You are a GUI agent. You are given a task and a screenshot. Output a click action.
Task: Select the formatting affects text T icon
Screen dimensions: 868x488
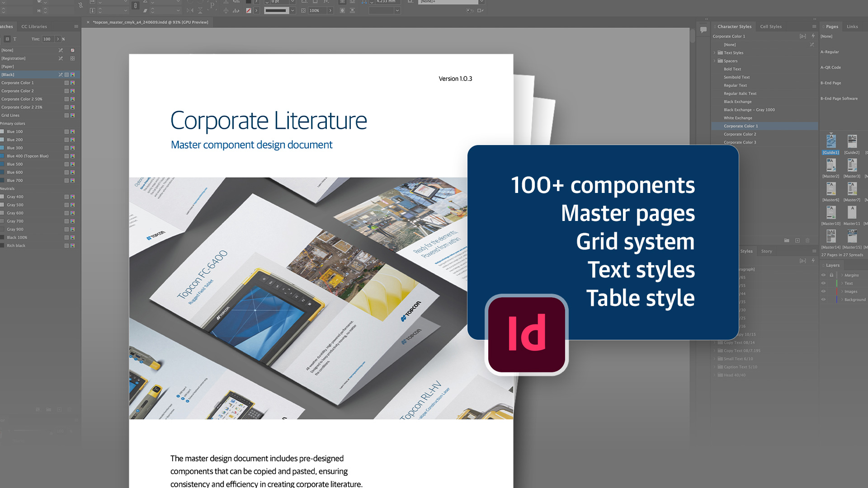[14, 39]
